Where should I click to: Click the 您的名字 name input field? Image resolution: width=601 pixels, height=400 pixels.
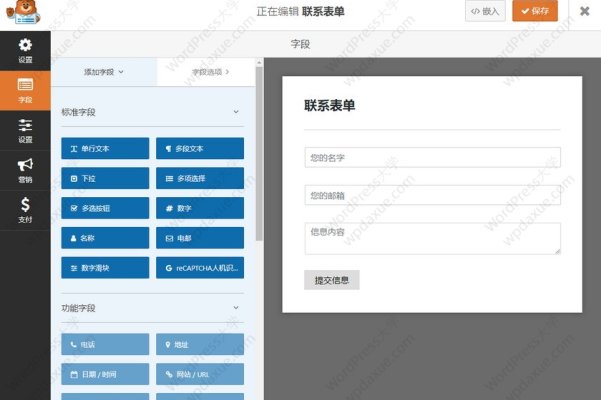432,158
